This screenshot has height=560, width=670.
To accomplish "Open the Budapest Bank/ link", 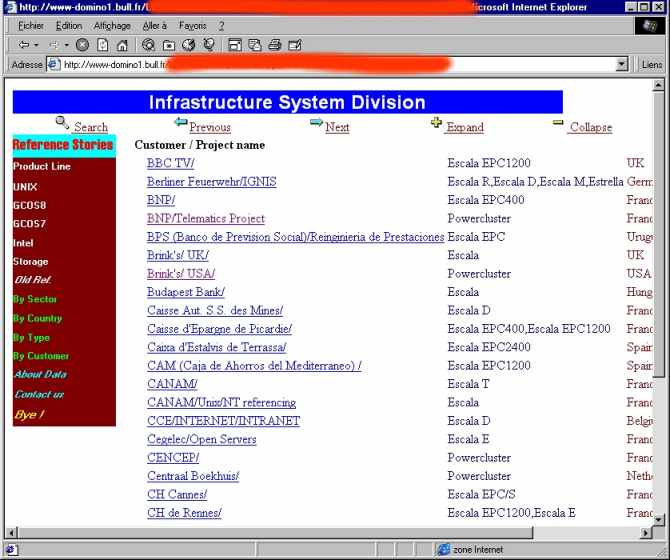I will pyautogui.click(x=185, y=292).
